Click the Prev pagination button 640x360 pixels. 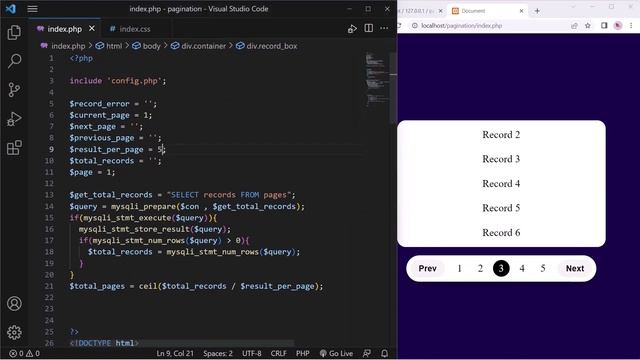tap(427, 269)
